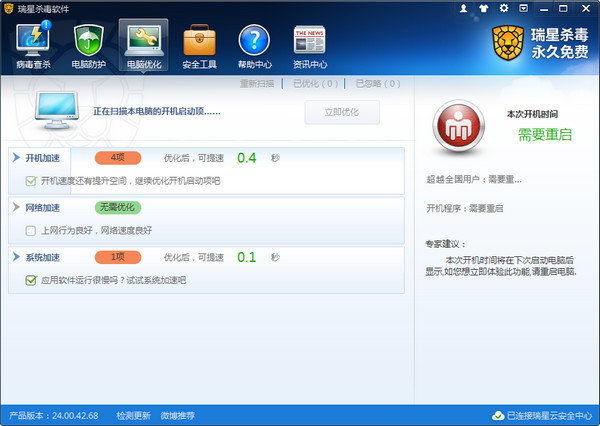Image resolution: width=600 pixels, height=426 pixels.
Task: Open the title bar dropdown menu icon
Action: click(x=524, y=8)
